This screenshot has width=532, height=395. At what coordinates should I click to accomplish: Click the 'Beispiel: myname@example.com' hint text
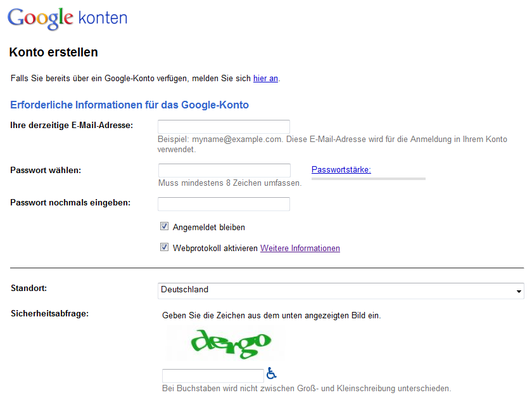(332, 145)
